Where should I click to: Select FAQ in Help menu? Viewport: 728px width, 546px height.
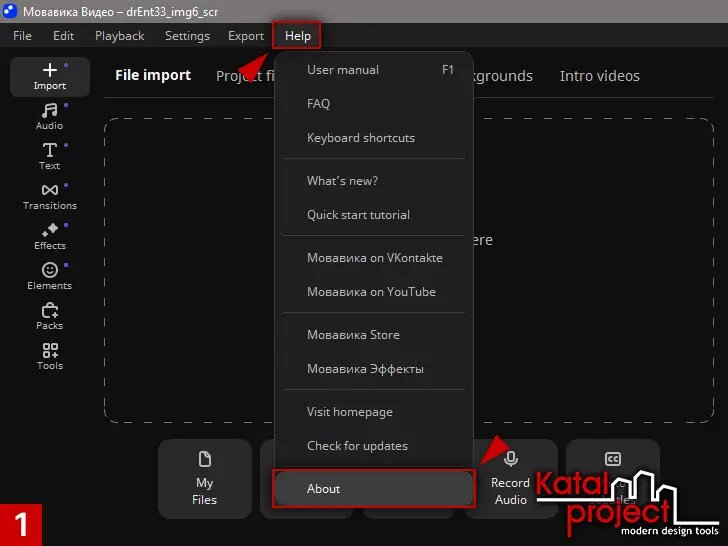tap(374, 104)
